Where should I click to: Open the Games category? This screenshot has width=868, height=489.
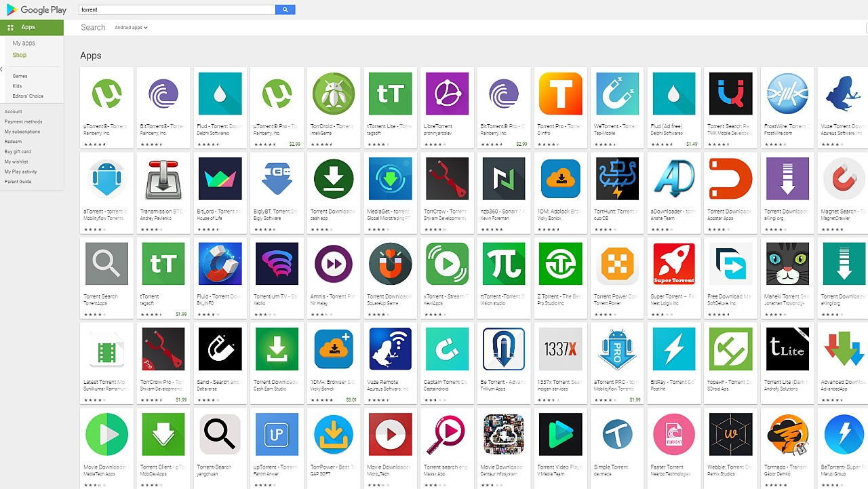(20, 76)
